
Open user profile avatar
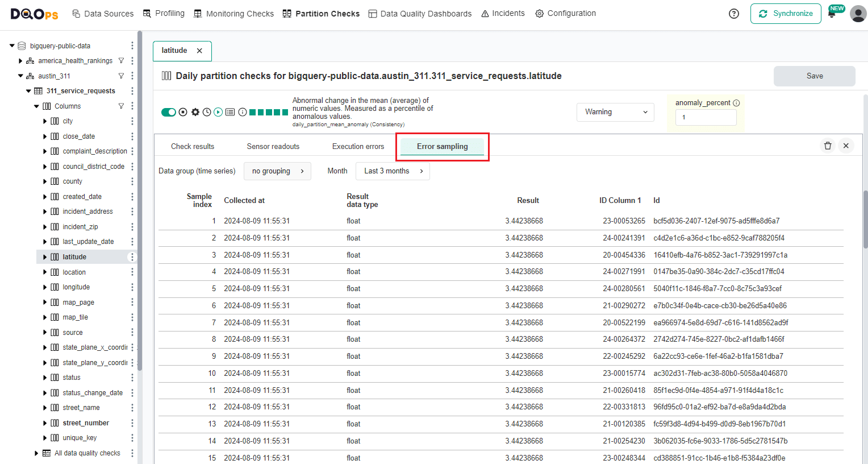tap(858, 14)
